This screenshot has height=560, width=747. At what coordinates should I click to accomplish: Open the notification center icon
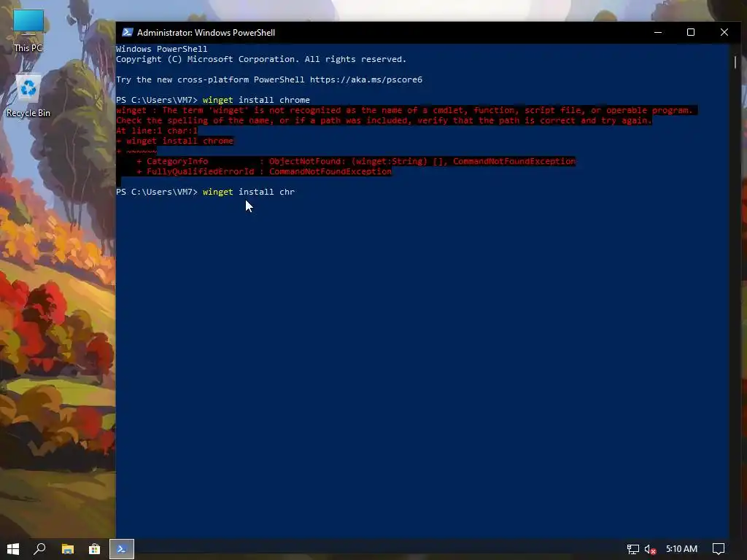(719, 549)
